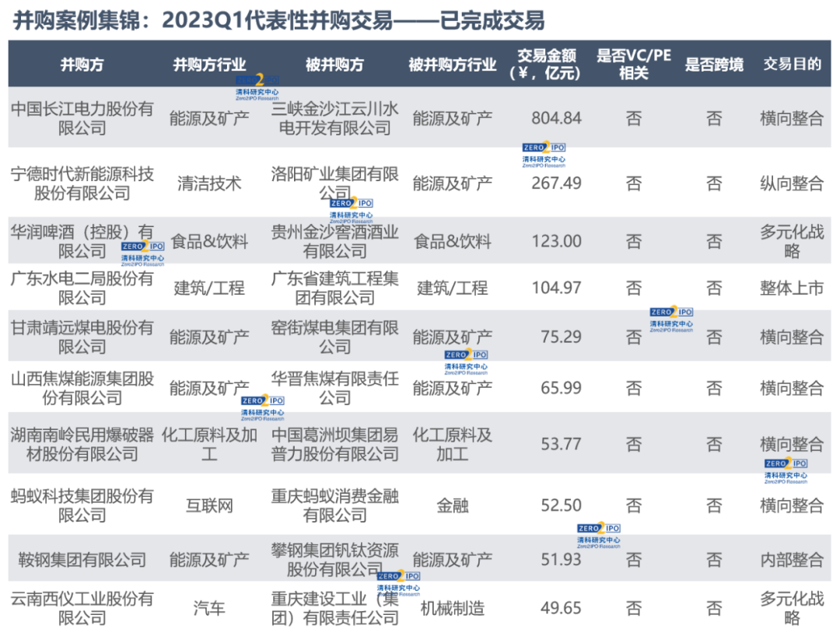840x636 pixels.
Task: Select acquirer "甘肃靖远煤电股份有限公司"
Action: point(82,337)
